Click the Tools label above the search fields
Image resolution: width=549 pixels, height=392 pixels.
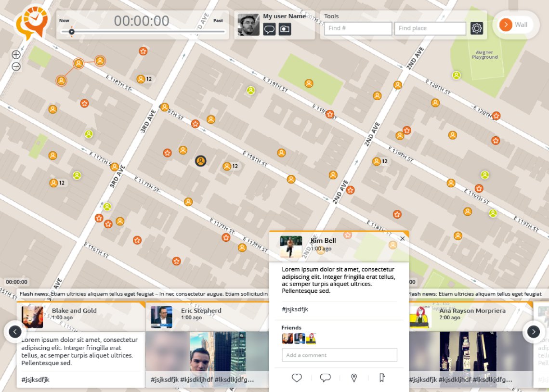pos(331,16)
